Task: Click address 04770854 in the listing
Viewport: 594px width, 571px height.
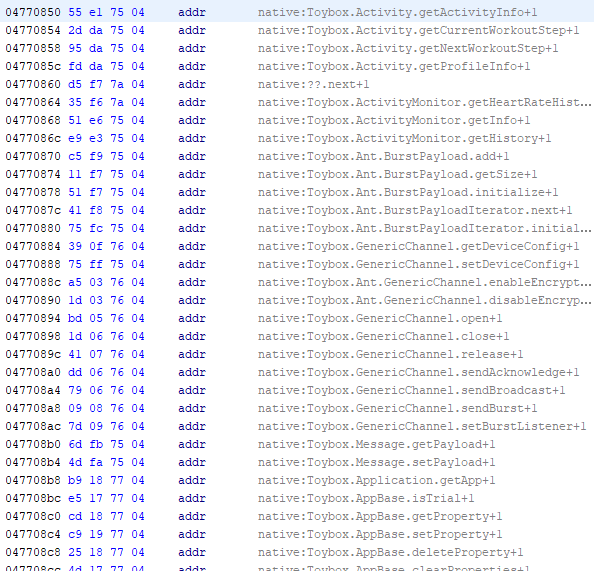Action: coord(33,30)
